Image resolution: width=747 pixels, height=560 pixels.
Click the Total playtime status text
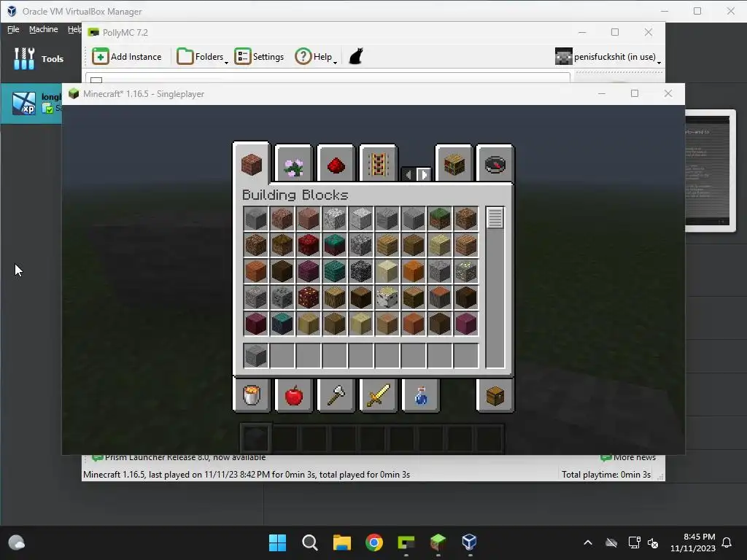coord(606,474)
